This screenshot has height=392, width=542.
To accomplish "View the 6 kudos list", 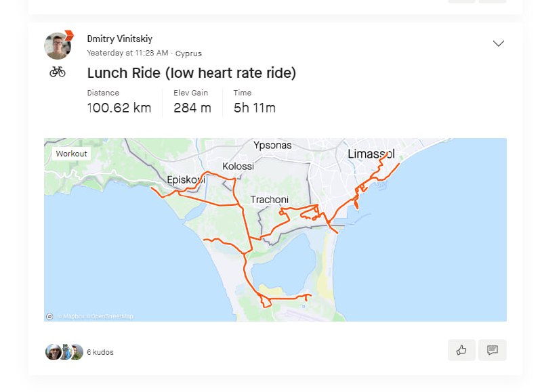I will pyautogui.click(x=100, y=353).
